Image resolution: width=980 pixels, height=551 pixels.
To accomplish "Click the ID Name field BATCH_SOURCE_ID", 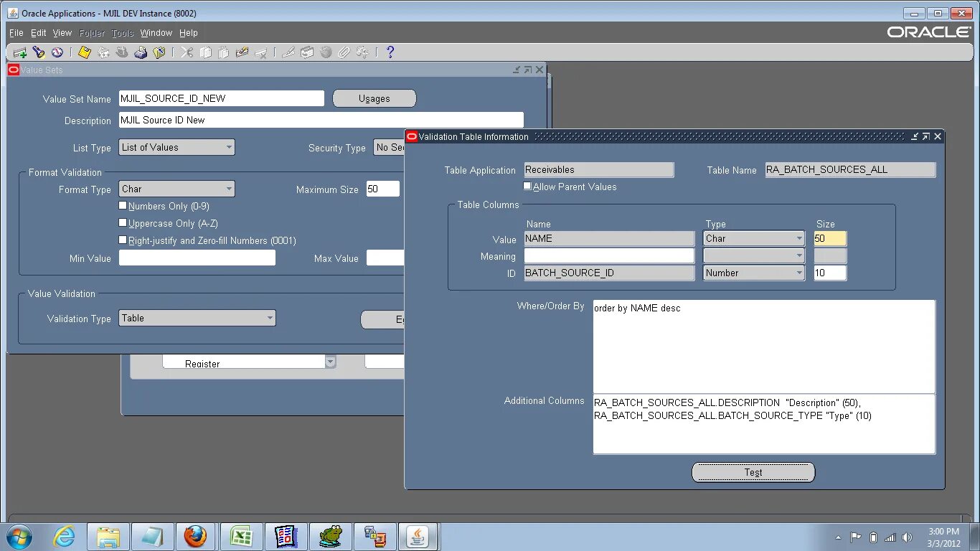I will [x=609, y=273].
